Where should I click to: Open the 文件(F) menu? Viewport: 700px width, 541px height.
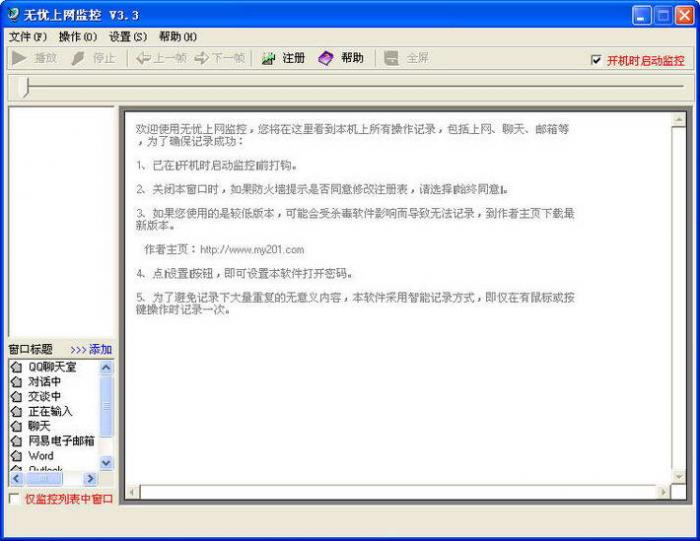click(27, 37)
